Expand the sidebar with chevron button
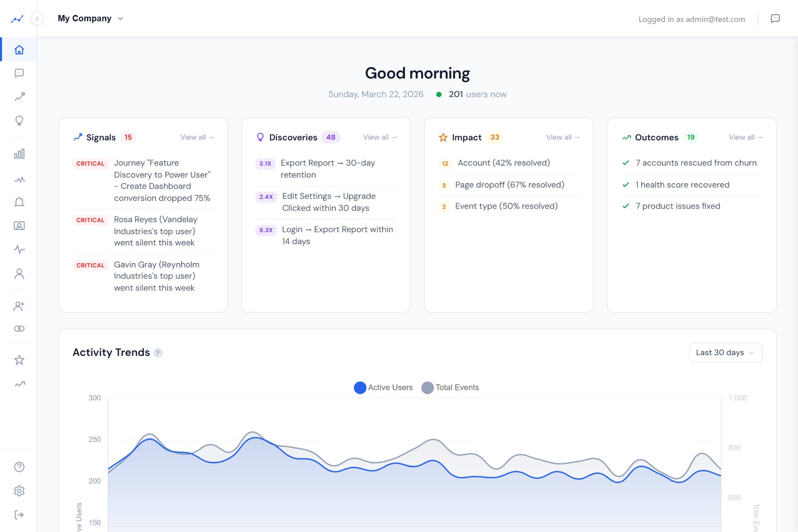Screen dimensions: 798x532 pyautogui.click(x=37, y=19)
